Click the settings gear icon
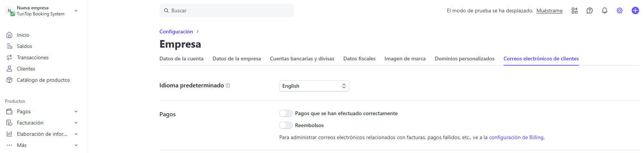 619,10
